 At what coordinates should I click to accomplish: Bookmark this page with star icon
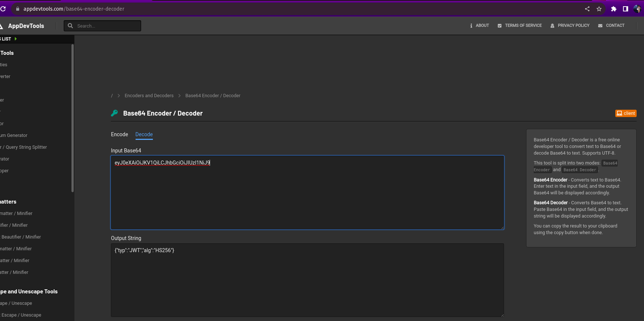tap(599, 9)
